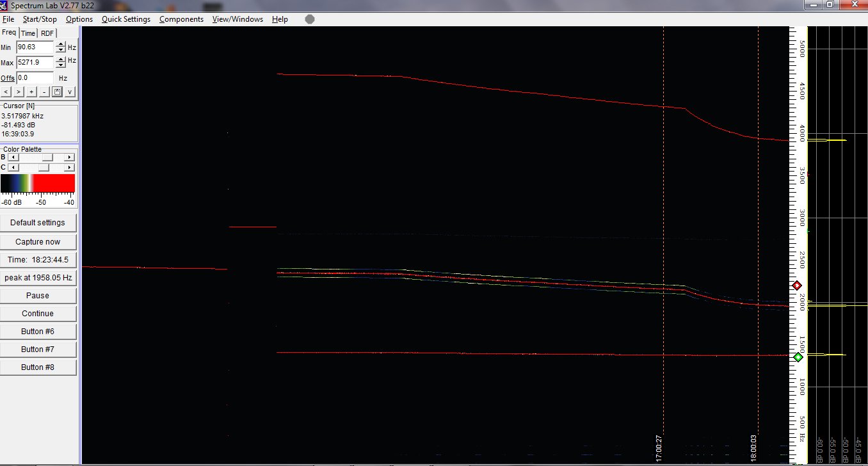Click the '+' frequency zoom-in button
This screenshot has height=466, width=868.
pos(31,92)
